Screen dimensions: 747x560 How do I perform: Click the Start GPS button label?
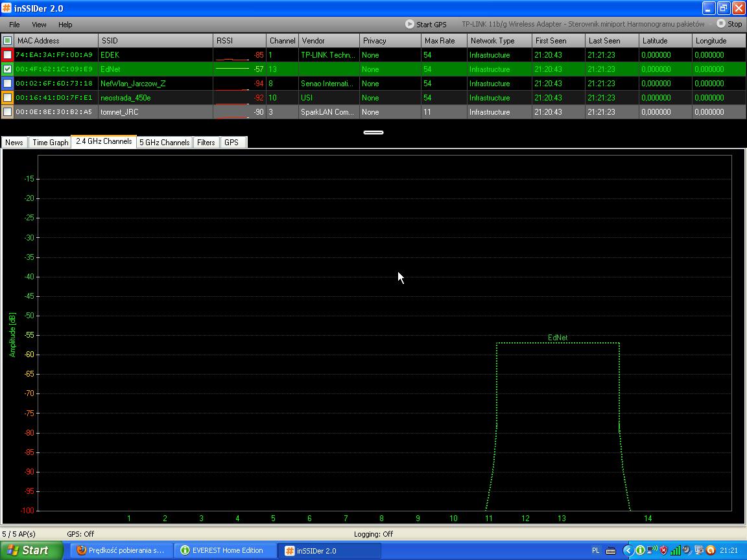(431, 24)
